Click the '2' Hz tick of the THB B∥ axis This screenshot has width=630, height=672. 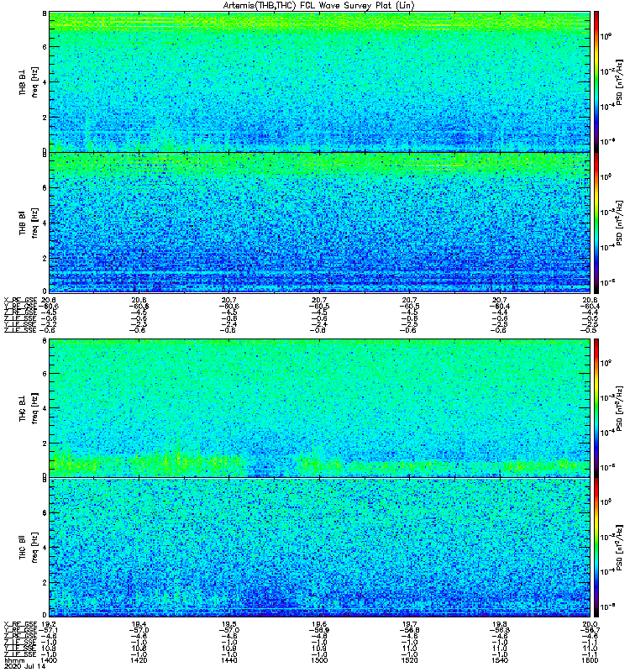coord(45,259)
